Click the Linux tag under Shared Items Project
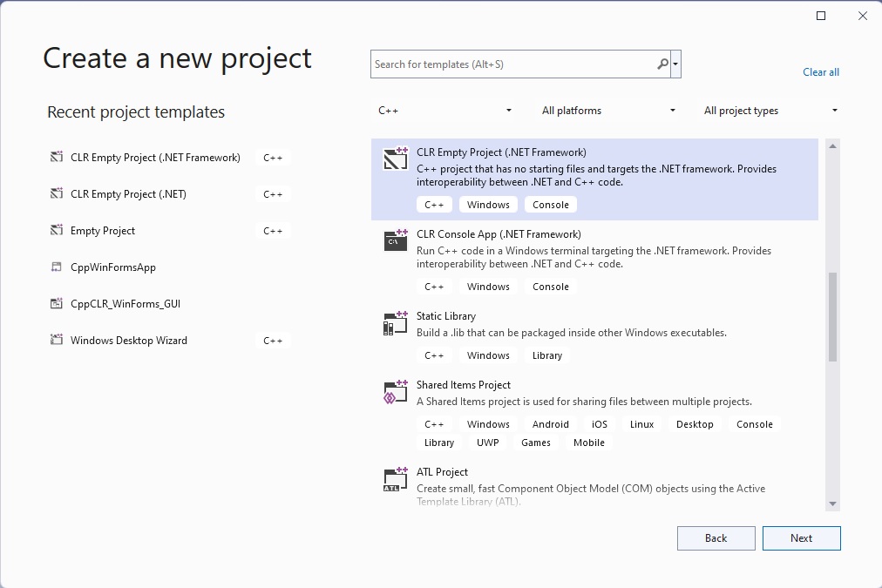 [641, 424]
